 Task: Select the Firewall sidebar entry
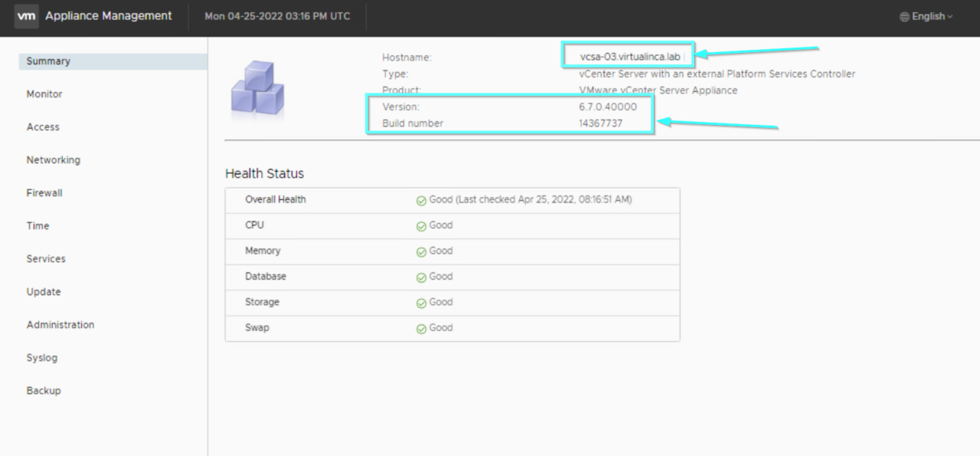[x=44, y=192]
